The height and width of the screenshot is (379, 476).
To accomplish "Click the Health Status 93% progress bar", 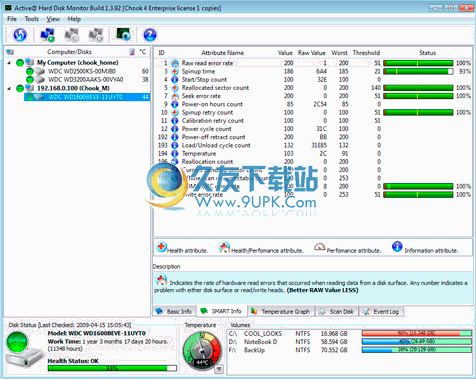I will (112, 368).
